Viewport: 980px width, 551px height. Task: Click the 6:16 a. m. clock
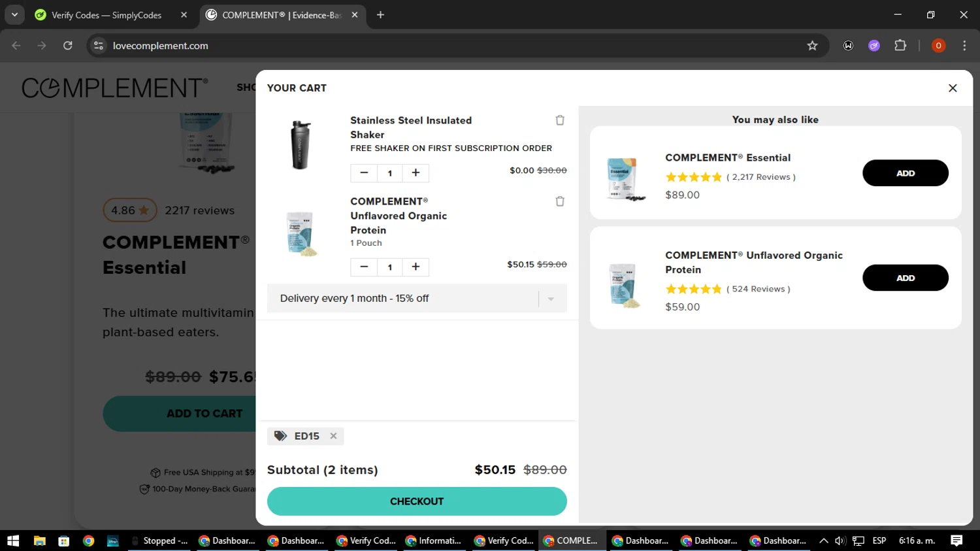coord(917,541)
